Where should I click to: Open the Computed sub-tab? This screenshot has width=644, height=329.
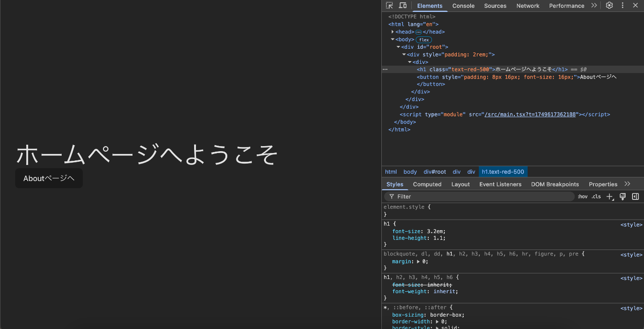click(427, 184)
